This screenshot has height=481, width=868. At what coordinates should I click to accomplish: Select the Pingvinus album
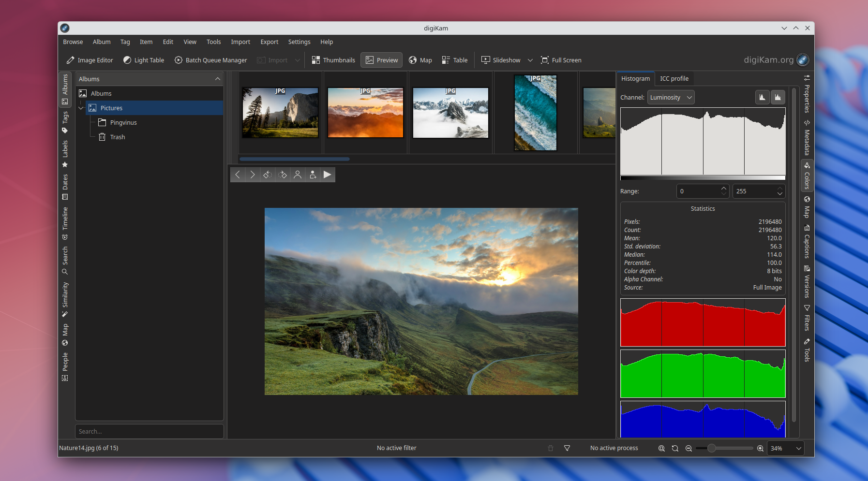123,122
